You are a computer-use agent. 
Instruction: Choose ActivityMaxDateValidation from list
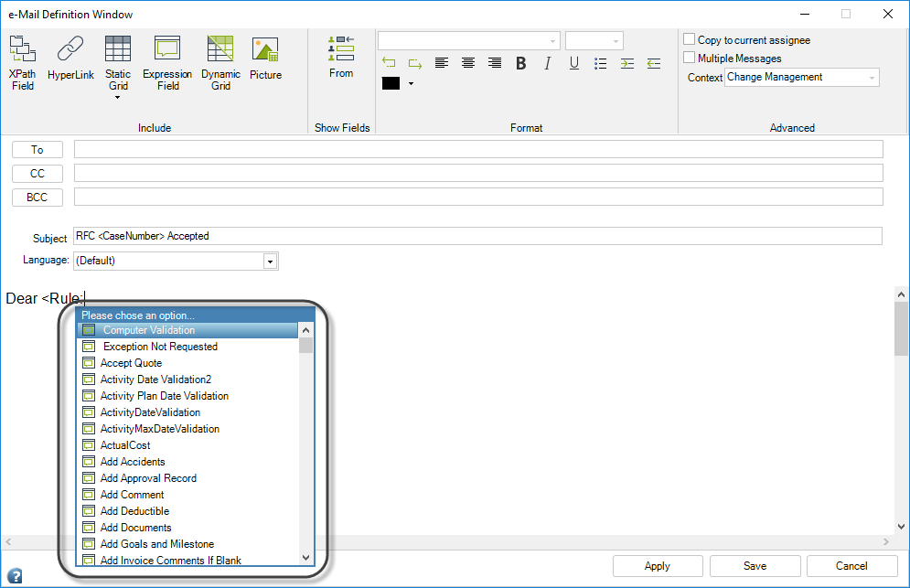coord(187,429)
